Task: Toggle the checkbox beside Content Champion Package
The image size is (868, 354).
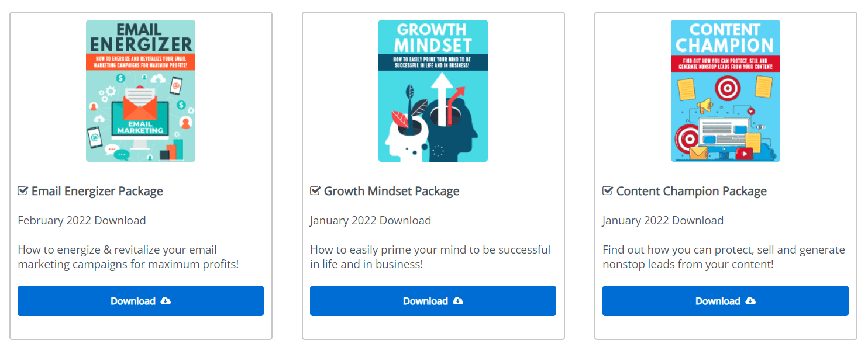Action: coord(608,191)
